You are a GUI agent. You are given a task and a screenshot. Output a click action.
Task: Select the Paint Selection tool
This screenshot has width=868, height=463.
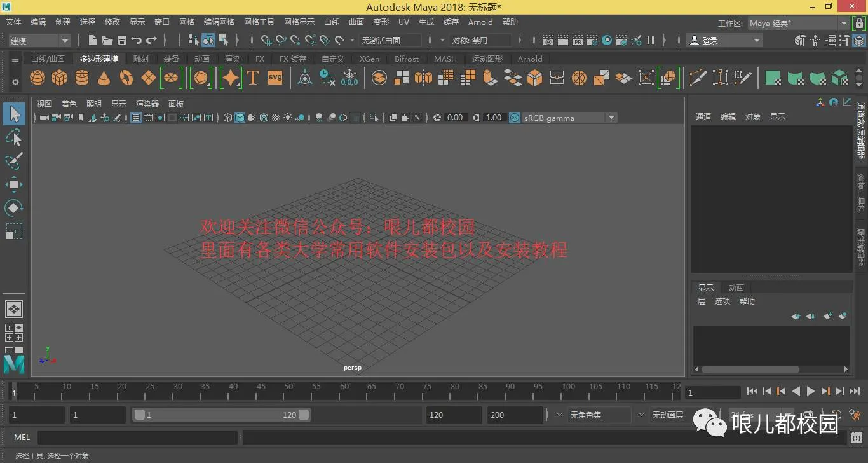tap(14, 161)
